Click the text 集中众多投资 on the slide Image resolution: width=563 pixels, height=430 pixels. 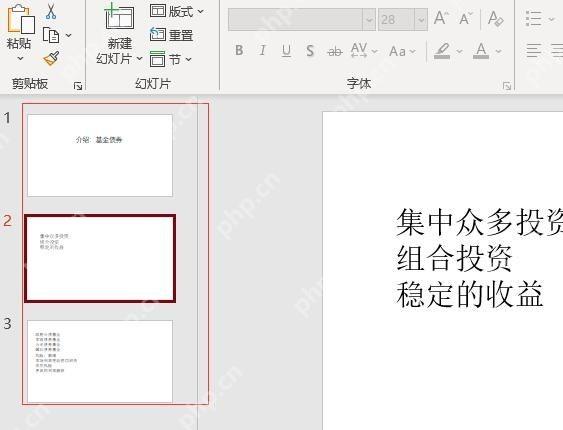pos(480,223)
